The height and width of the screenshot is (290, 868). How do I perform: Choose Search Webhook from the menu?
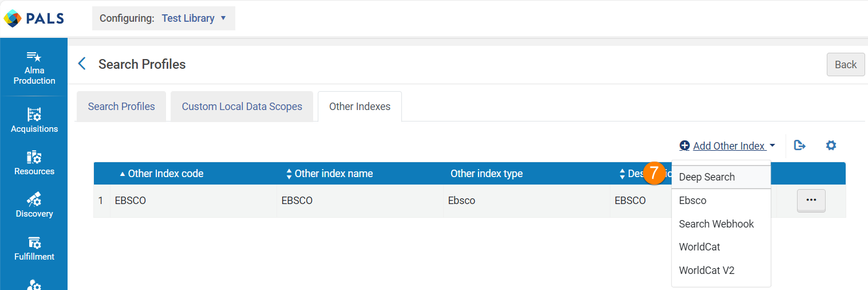coord(721,224)
